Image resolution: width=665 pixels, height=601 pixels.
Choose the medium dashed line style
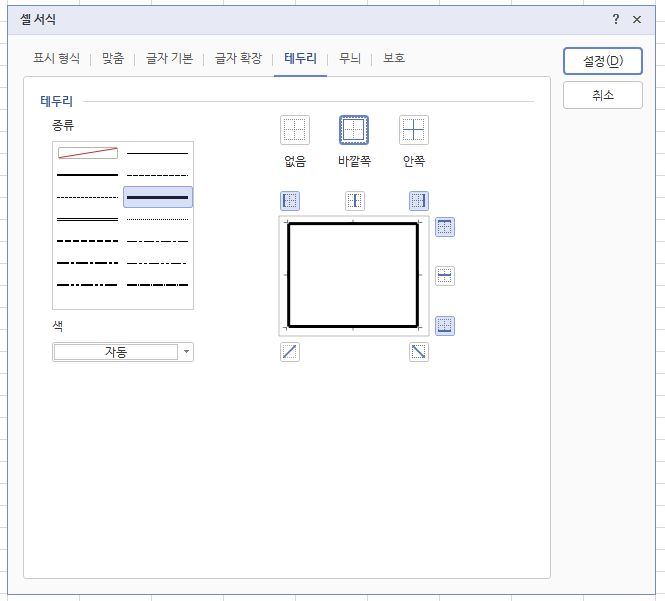pos(87,241)
